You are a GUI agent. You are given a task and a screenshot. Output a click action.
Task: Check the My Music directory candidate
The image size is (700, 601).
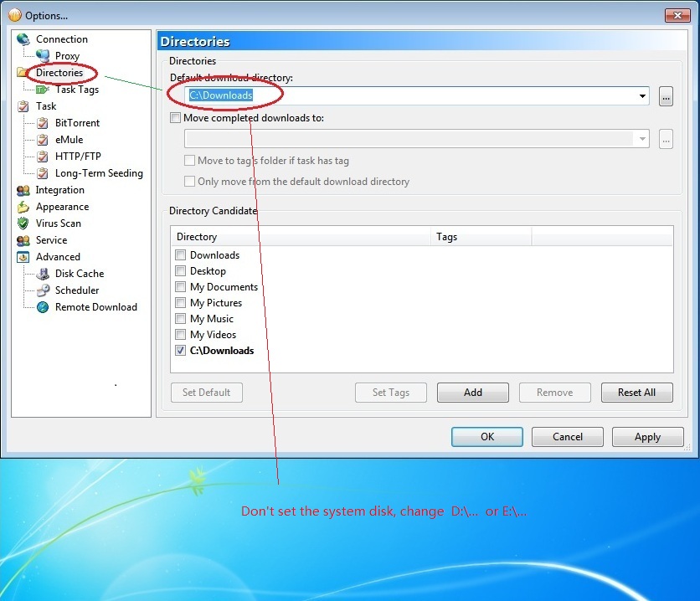pyautogui.click(x=180, y=319)
